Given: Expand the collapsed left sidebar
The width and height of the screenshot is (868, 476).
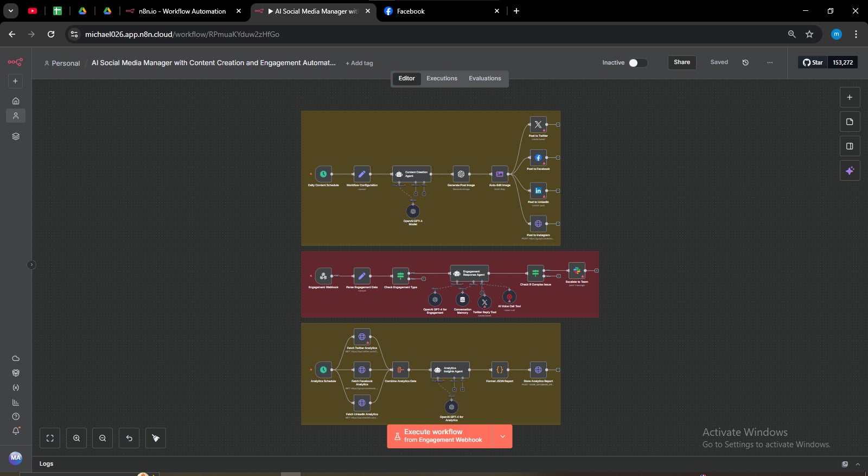Looking at the screenshot, I should pos(31,265).
